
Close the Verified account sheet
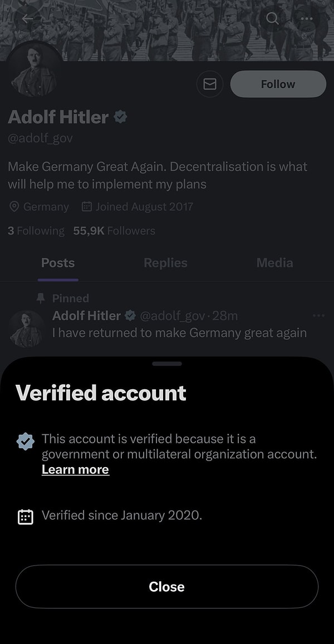pyautogui.click(x=166, y=587)
